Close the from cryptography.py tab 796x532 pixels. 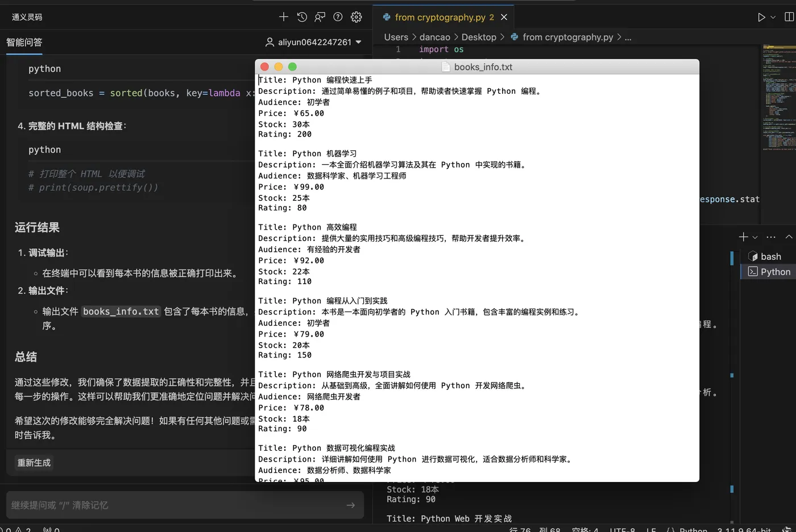(504, 17)
